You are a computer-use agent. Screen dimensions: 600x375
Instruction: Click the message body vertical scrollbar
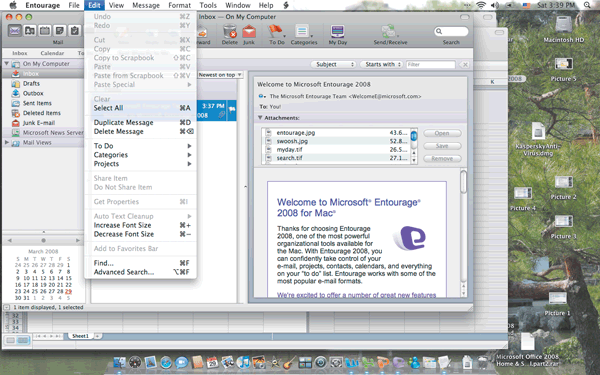[x=463, y=233]
